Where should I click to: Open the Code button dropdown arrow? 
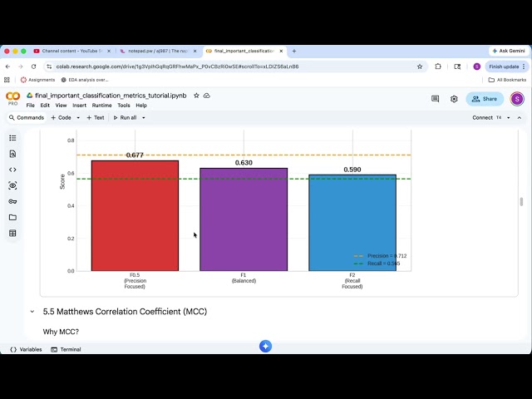click(78, 118)
